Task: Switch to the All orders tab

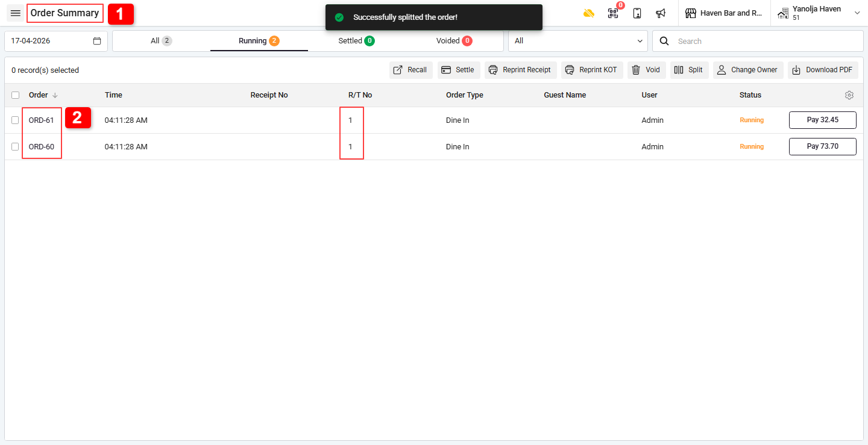Action: [x=161, y=41]
